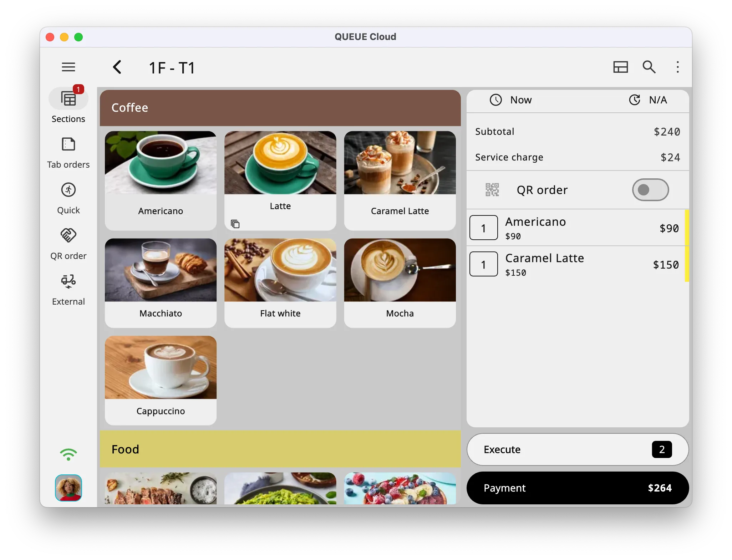Expand order timestamp N/A dropdown
Image resolution: width=732 pixels, height=560 pixels.
[649, 100]
